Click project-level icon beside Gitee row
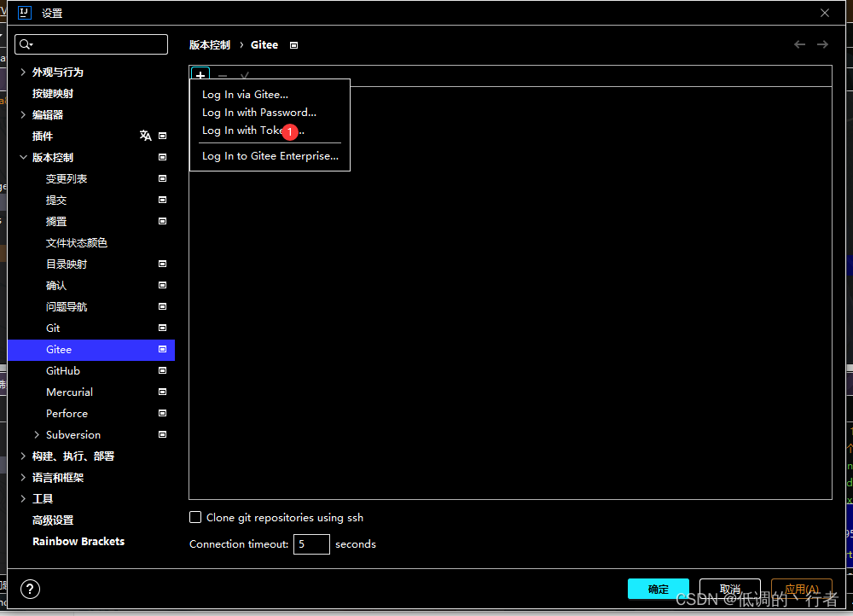 pos(162,349)
